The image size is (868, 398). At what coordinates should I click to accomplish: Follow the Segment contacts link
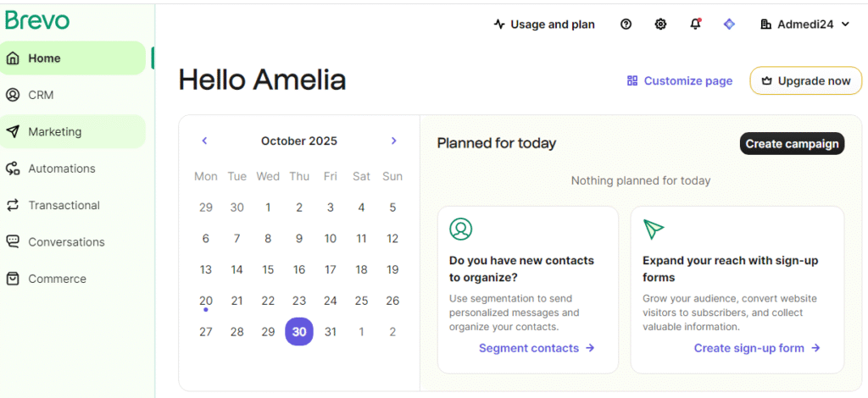pyautogui.click(x=537, y=348)
